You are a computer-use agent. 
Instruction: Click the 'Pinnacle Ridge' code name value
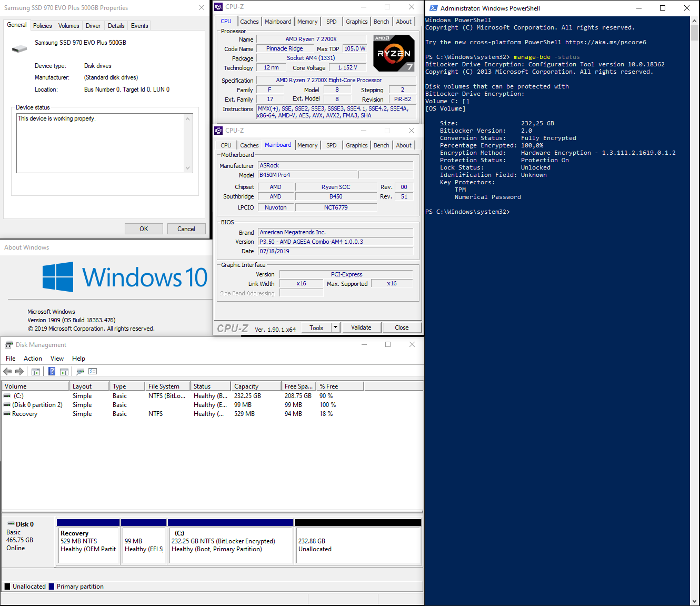[x=285, y=48]
